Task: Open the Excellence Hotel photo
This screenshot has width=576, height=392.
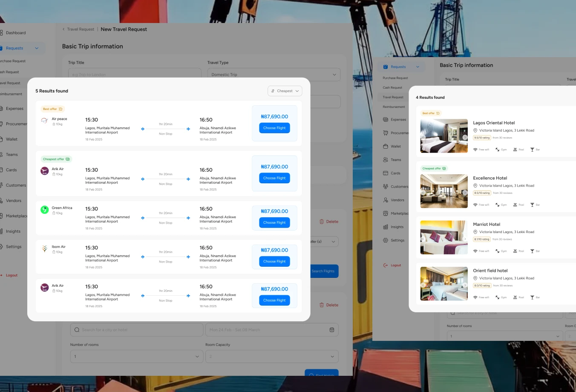Action: coord(444,191)
